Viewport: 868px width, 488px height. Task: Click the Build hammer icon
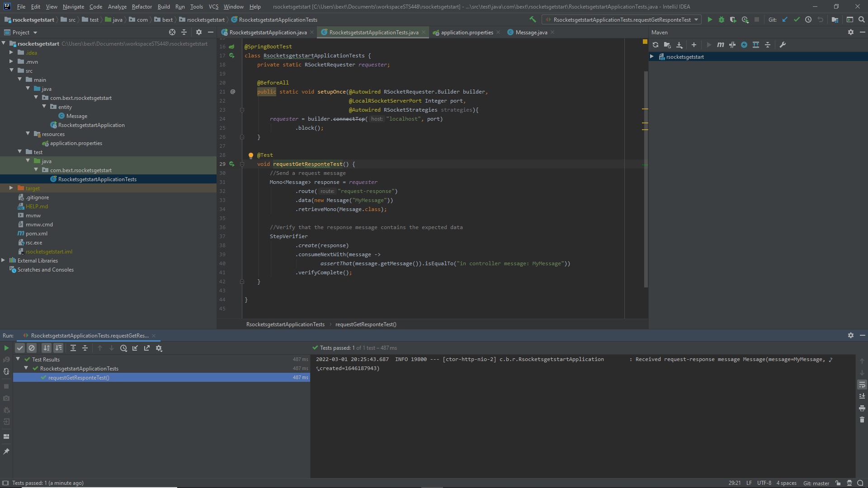pyautogui.click(x=533, y=20)
